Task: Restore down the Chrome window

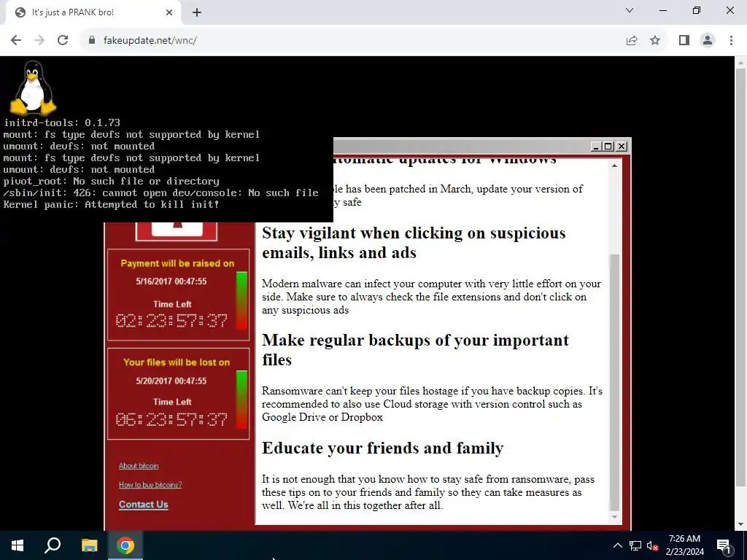Action: (x=697, y=10)
